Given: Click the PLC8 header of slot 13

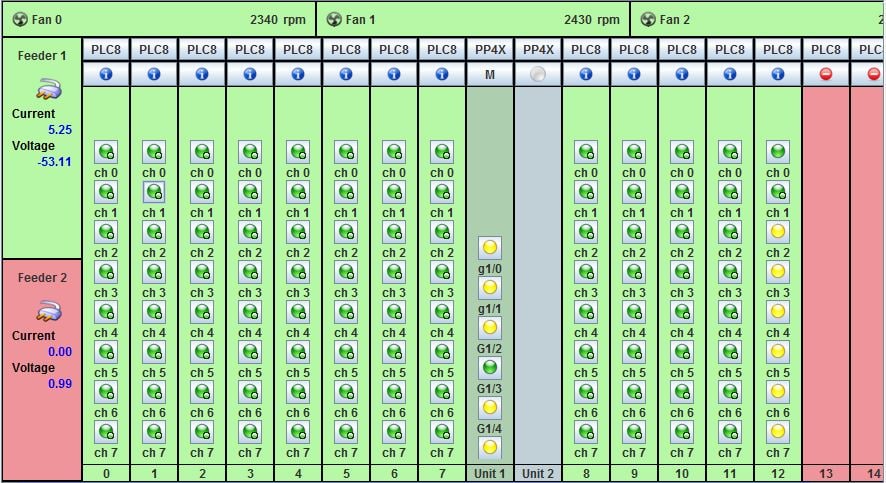Looking at the screenshot, I should [x=826, y=50].
